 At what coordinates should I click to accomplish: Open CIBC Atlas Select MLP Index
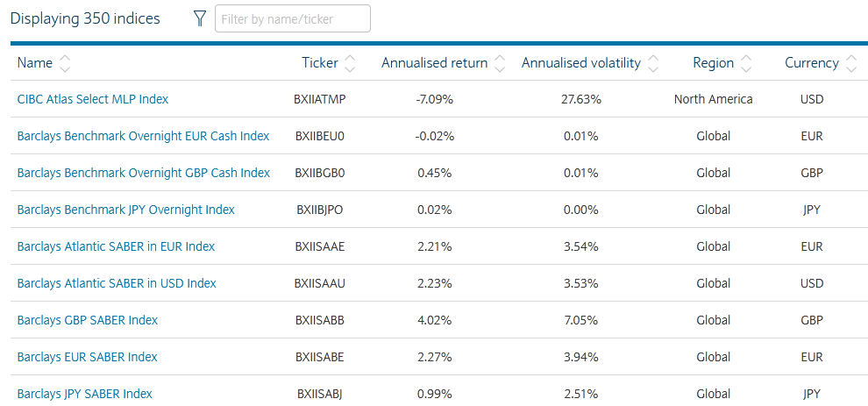click(93, 99)
